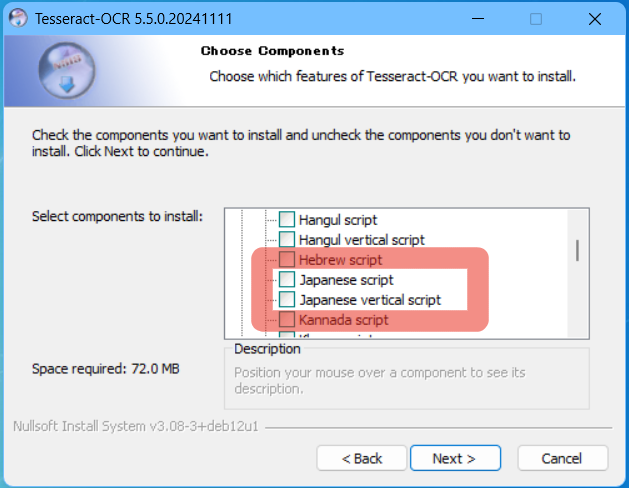629x488 pixels.
Task: Click the Choose Components heading
Action: pos(272,51)
